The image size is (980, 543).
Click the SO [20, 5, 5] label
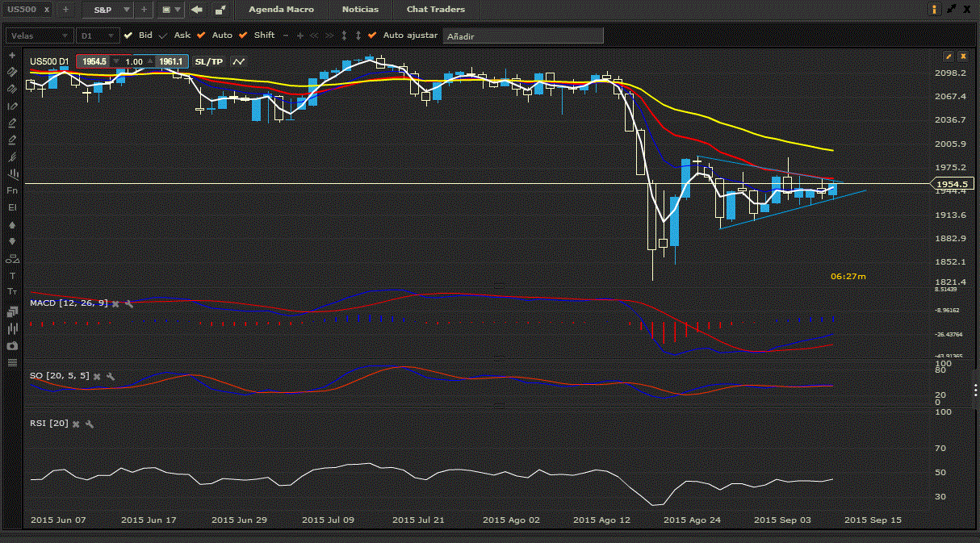pos(59,376)
